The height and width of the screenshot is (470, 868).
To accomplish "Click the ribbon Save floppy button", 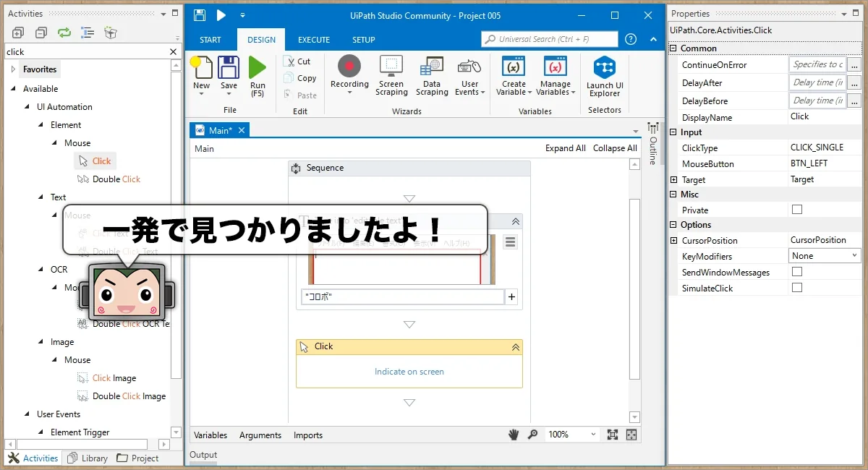I will tap(229, 74).
